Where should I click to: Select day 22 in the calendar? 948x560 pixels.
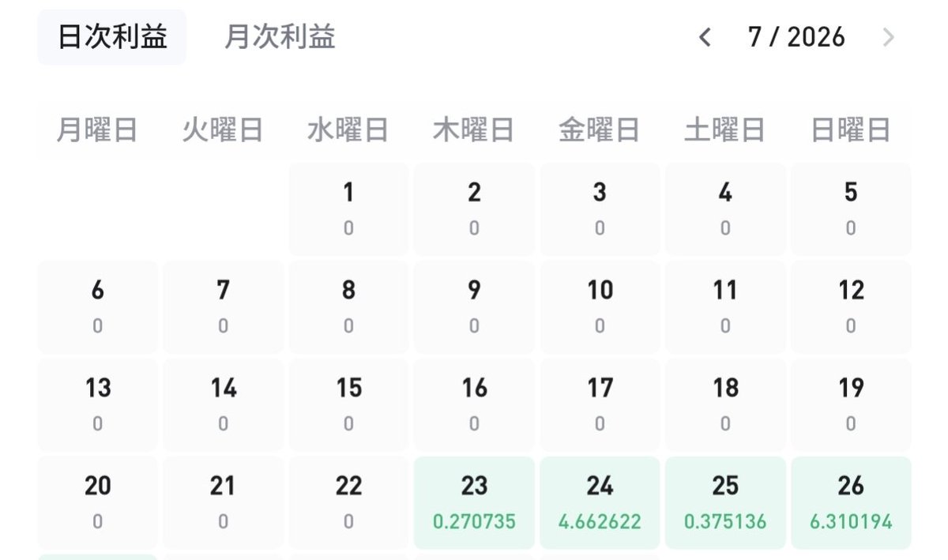348,503
